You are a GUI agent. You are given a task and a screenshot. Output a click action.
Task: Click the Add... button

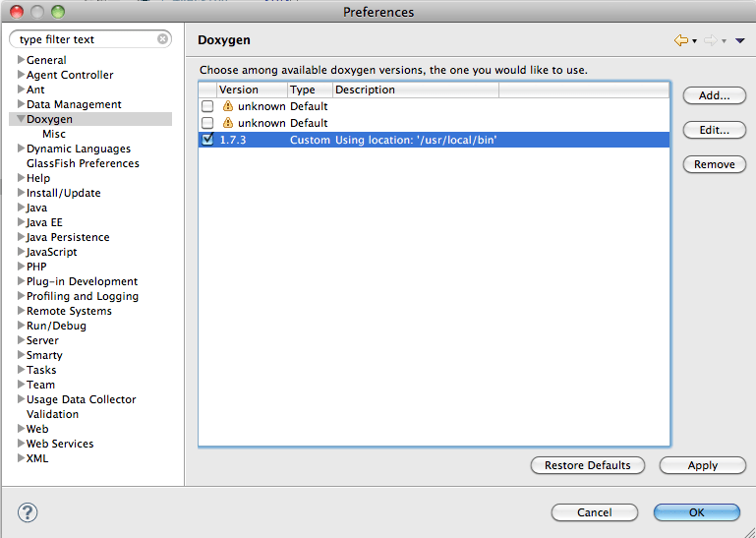[x=714, y=95]
